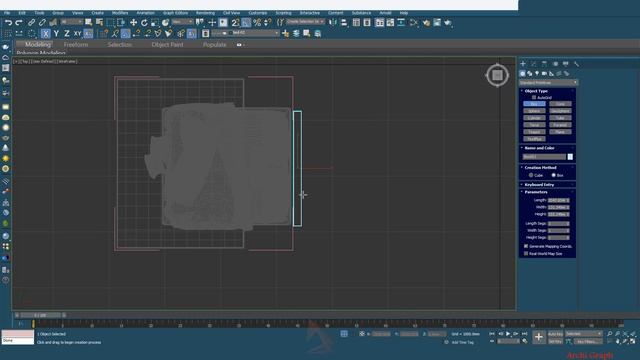Click the Mirror tool icon

click(333, 22)
